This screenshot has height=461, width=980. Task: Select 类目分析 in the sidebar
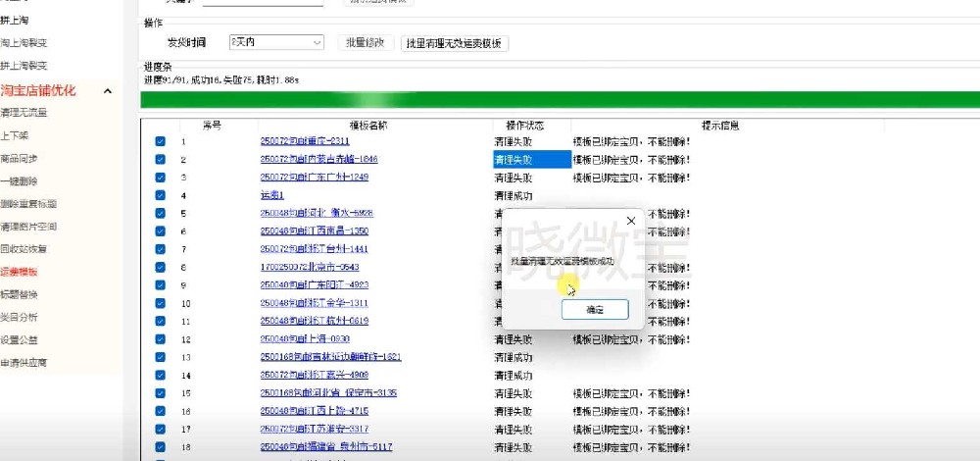[19, 317]
